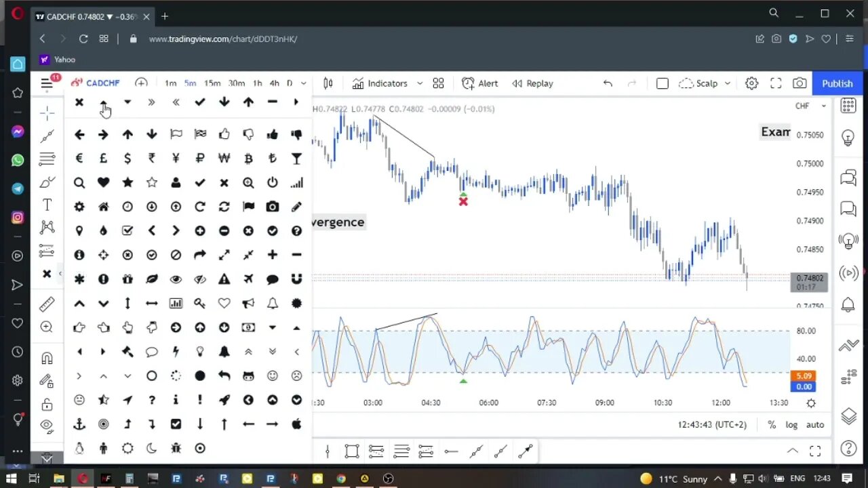Image resolution: width=868 pixels, height=488 pixels.
Task: Select the thumbs up solid icon
Action: click(273, 135)
